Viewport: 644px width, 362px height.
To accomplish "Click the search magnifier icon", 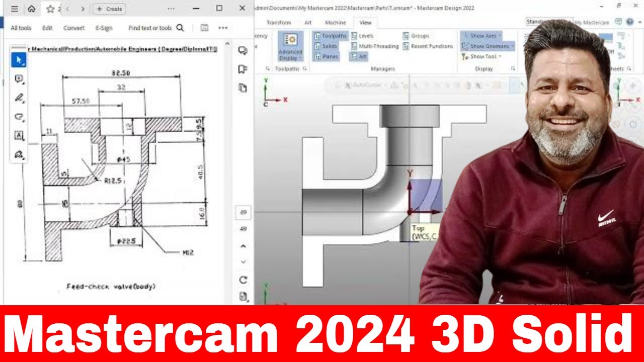I will tap(180, 28).
